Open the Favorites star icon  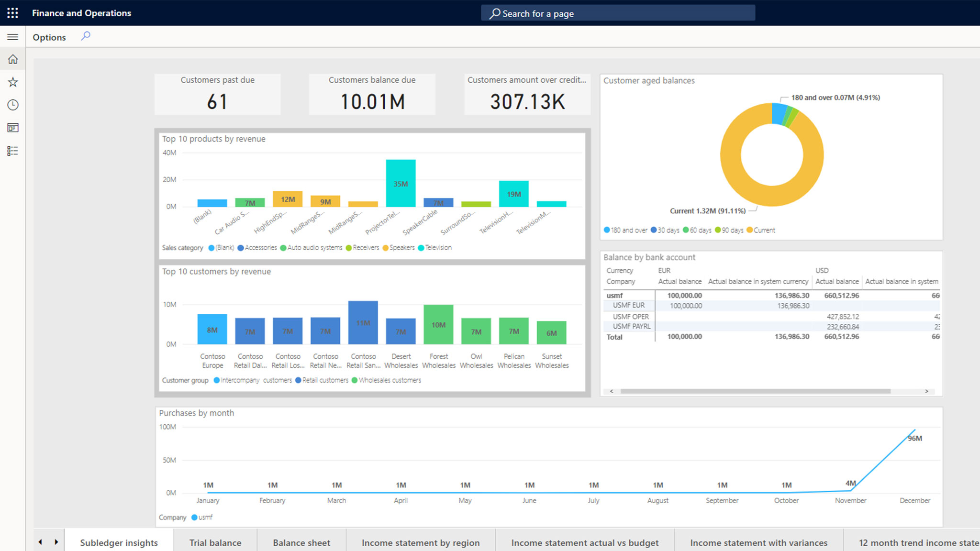point(13,82)
